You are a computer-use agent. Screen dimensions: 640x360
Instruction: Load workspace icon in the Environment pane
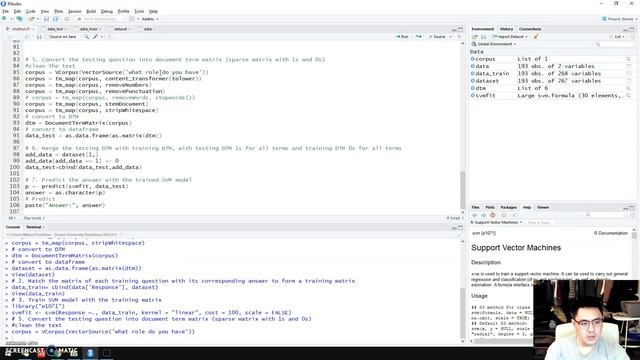(x=475, y=37)
